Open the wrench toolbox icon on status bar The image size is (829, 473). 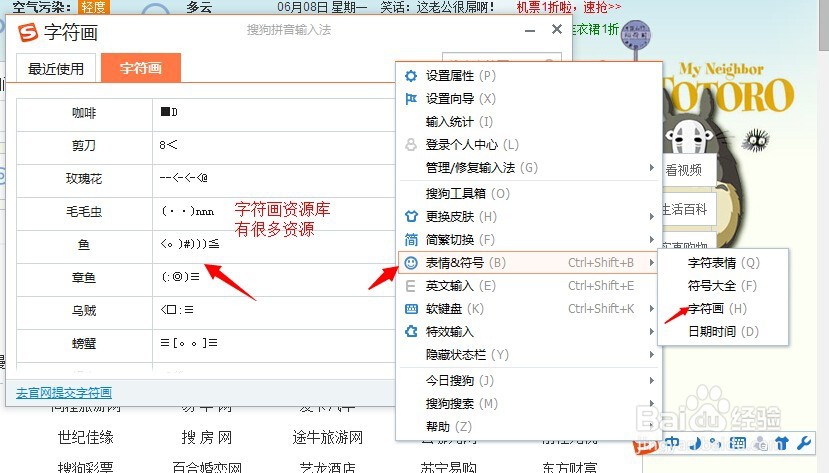pos(804,443)
